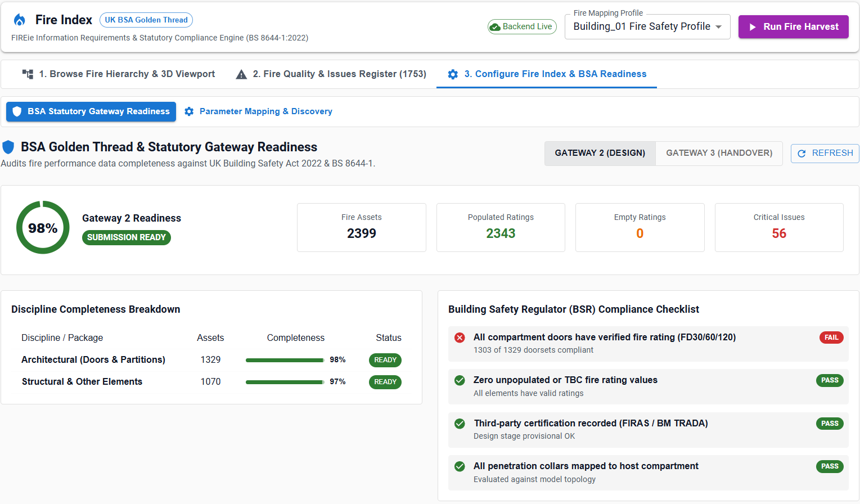This screenshot has width=860, height=504.
Task: Select Configure Fire Index & BSA Readiness tab
Action: coord(547,74)
